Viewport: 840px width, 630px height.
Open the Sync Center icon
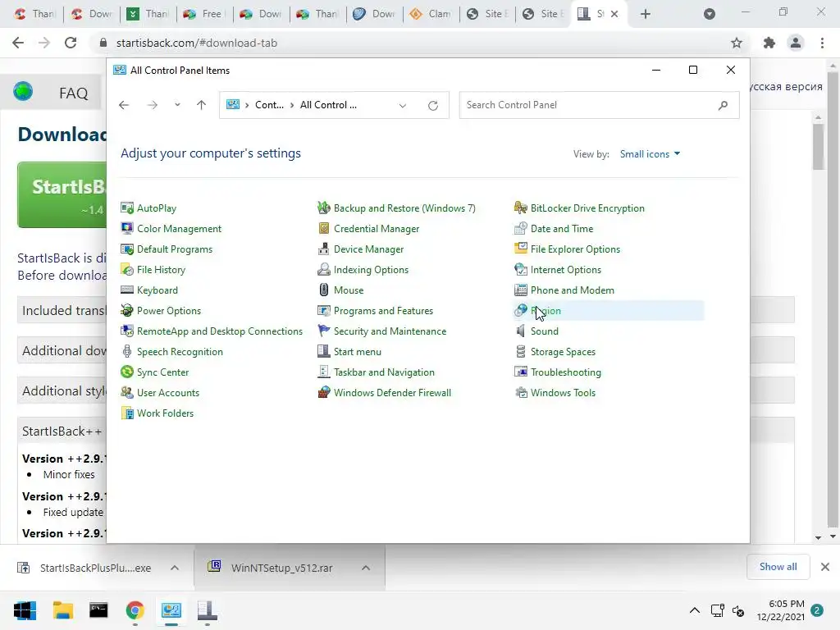127,372
